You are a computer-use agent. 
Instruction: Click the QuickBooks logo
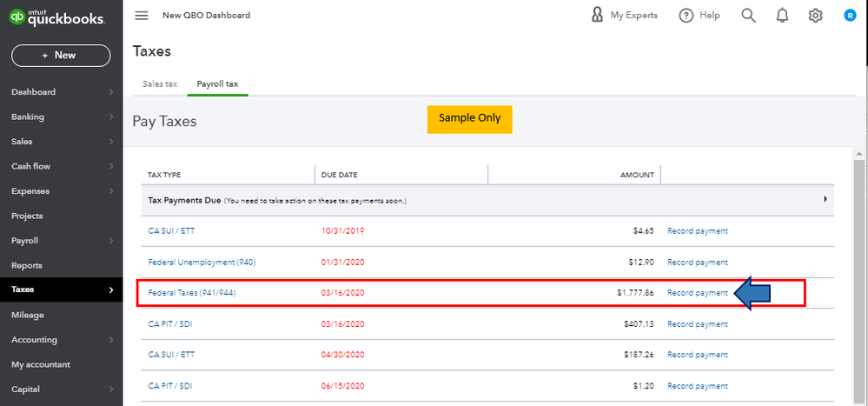pos(57,18)
